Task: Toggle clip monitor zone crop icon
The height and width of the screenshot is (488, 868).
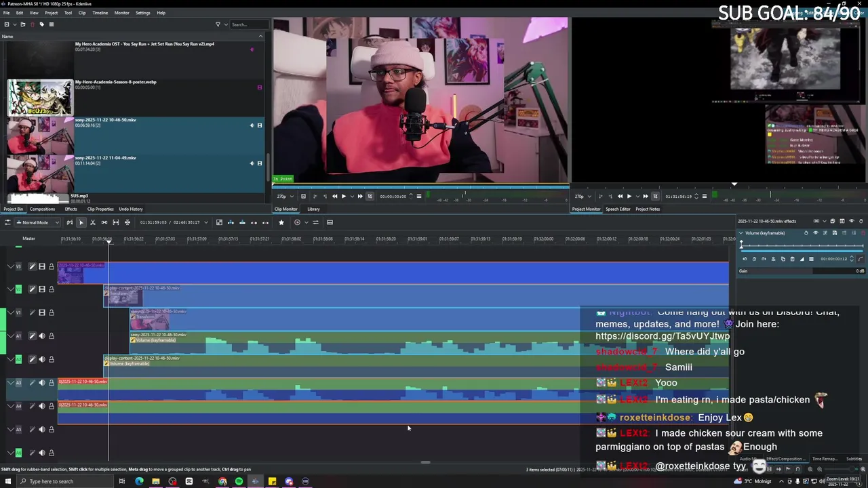Action: [x=370, y=197]
